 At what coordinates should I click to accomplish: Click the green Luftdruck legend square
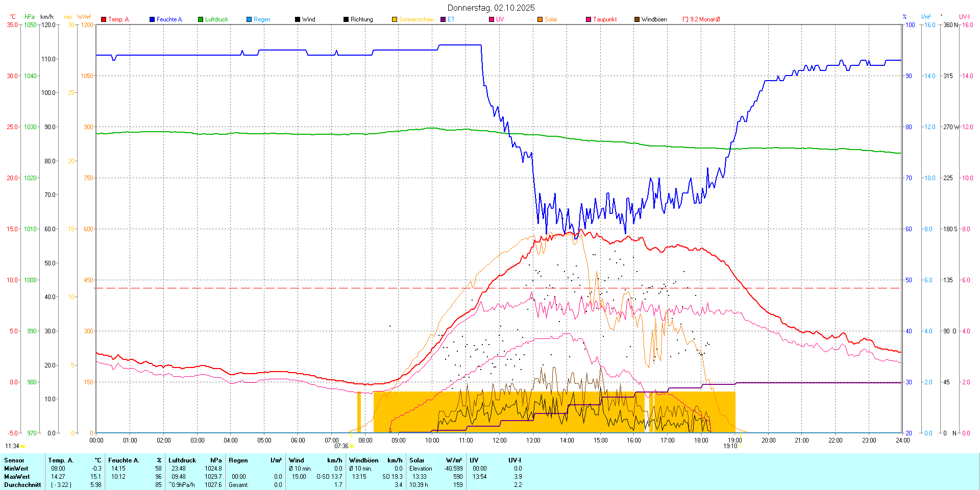pos(201,19)
